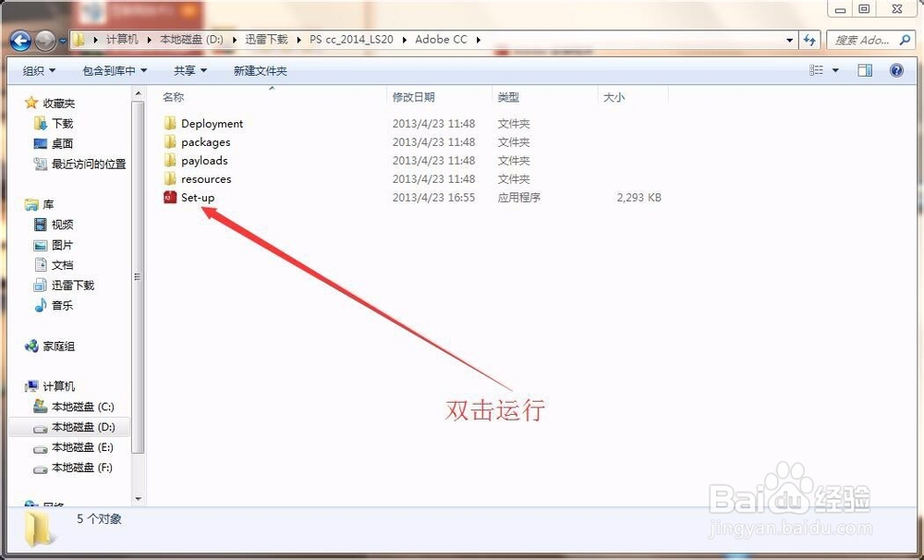Open recent pages dropdown next to forward arrow
924x560 pixels.
[63, 42]
